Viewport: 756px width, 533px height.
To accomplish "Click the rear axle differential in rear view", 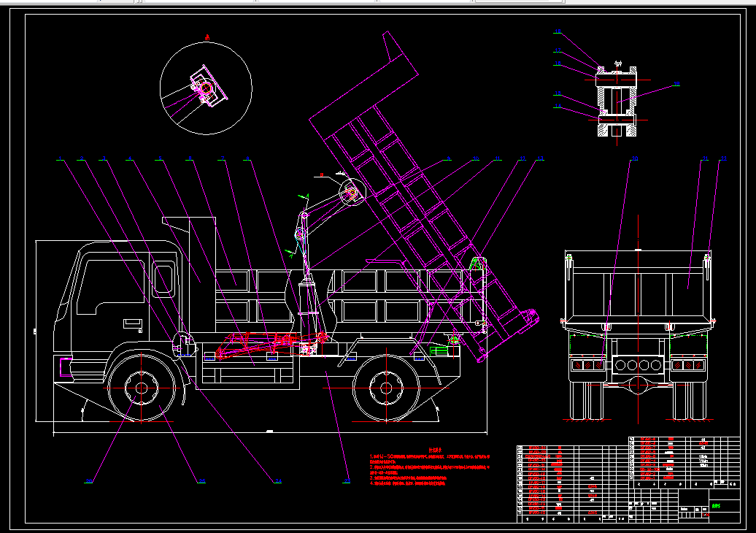I will (639, 385).
